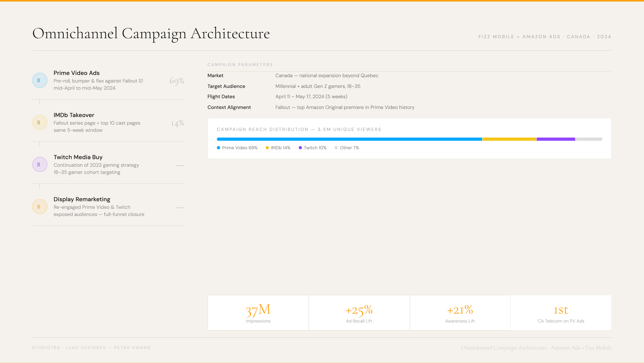Image resolution: width=644 pixels, height=363 pixels.
Task: Click the Fallout top Amazon Original premiere value
Action: (345, 107)
